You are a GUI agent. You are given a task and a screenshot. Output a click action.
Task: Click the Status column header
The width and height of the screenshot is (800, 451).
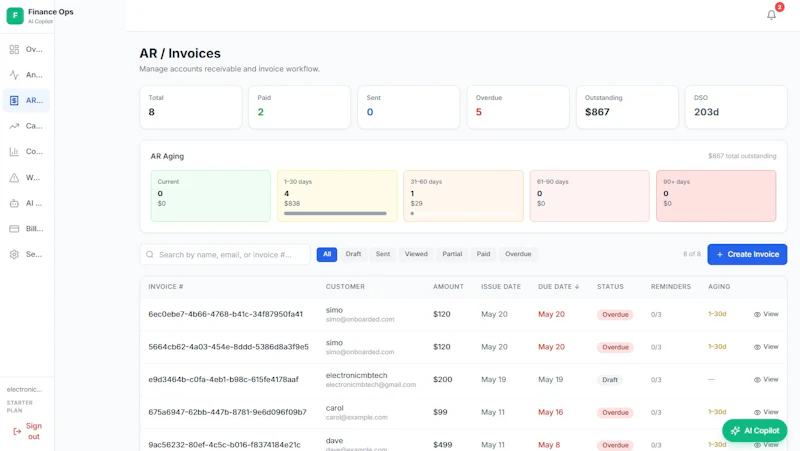tap(610, 287)
